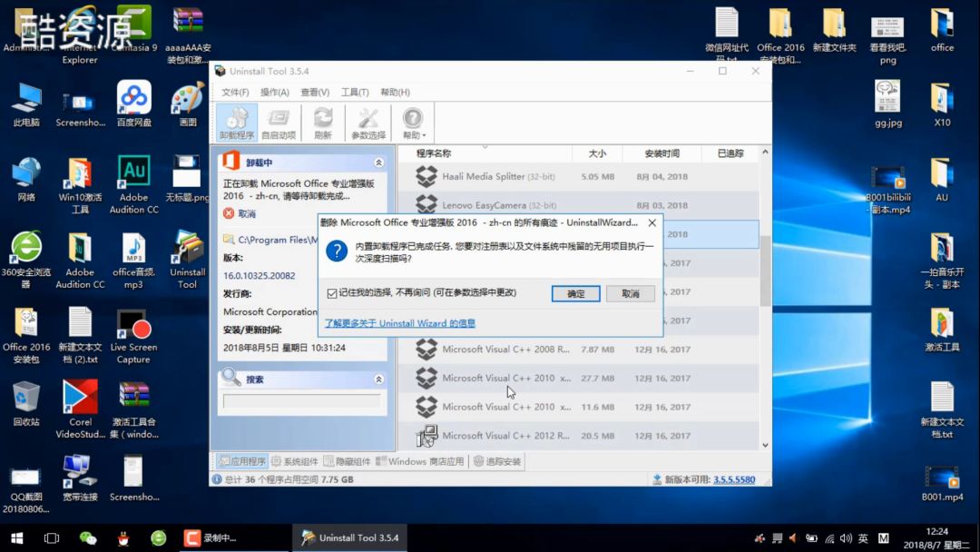The width and height of the screenshot is (980, 552).
Task: Select the Haali Media Splitter program icon
Action: (426, 177)
